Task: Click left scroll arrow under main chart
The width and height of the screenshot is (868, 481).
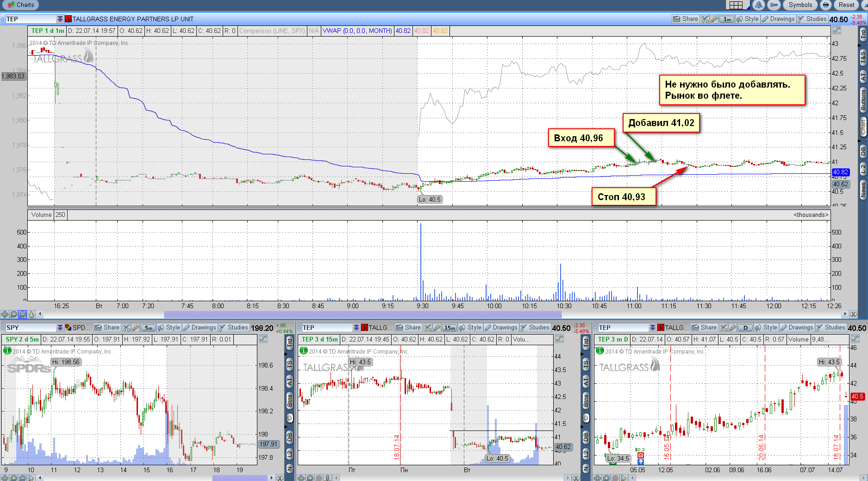Action: pyautogui.click(x=40, y=314)
